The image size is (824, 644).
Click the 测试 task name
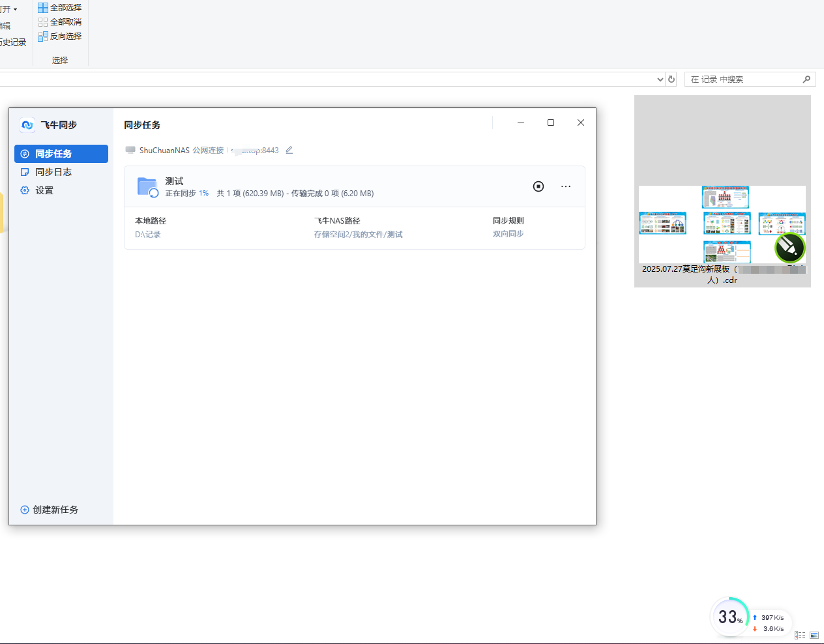pos(174,181)
